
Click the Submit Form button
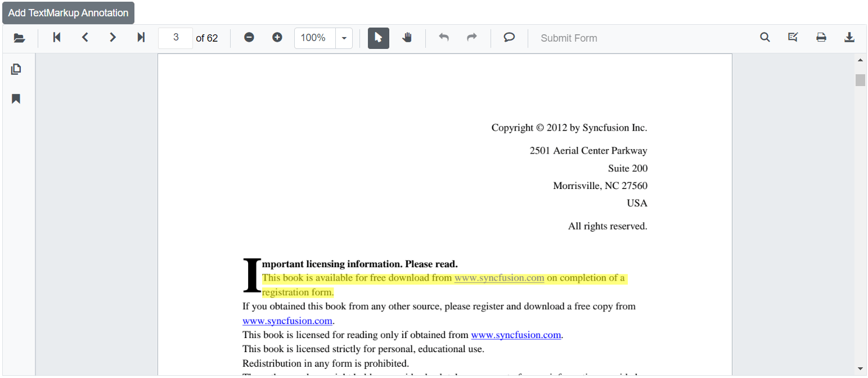(x=569, y=38)
